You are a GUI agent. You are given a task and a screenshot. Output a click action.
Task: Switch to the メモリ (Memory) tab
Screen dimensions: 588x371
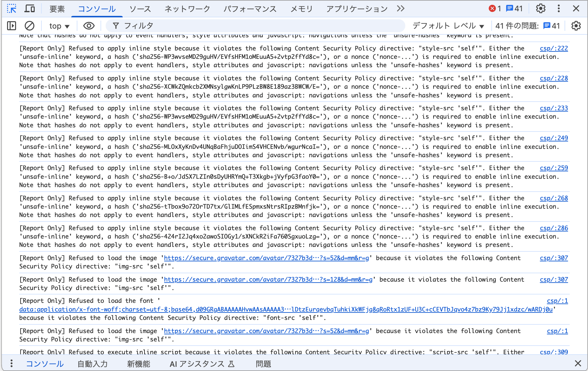pyautogui.click(x=301, y=9)
